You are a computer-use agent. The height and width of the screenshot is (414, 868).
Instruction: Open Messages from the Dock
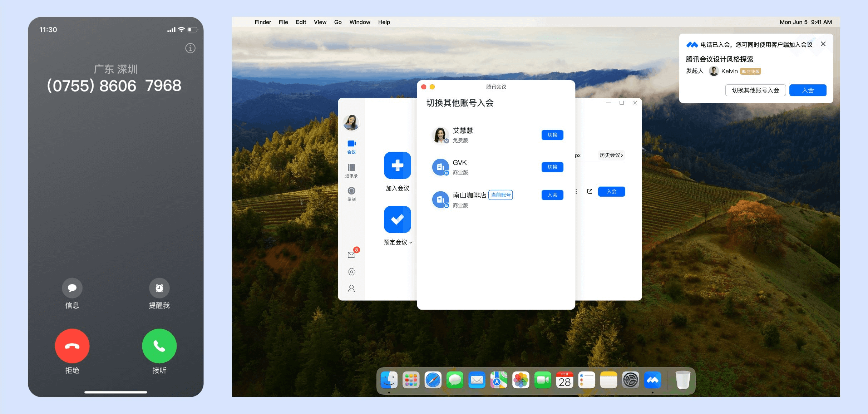pyautogui.click(x=455, y=380)
